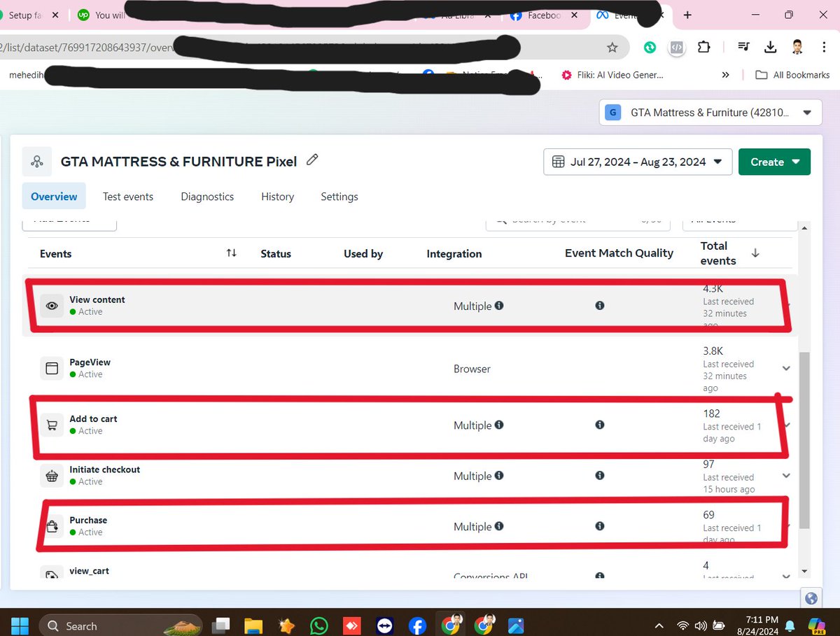Click the Add to cart shopping cart icon

(x=52, y=425)
